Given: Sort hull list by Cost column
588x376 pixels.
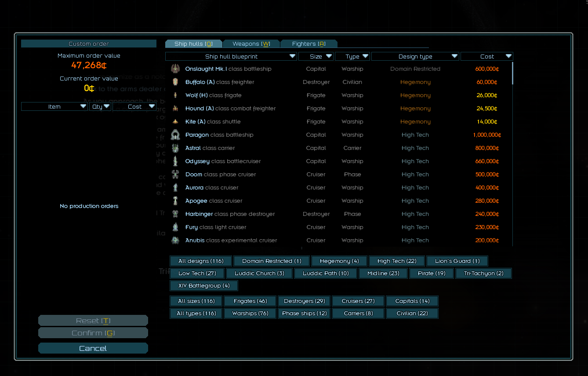Looking at the screenshot, I should [x=487, y=56].
